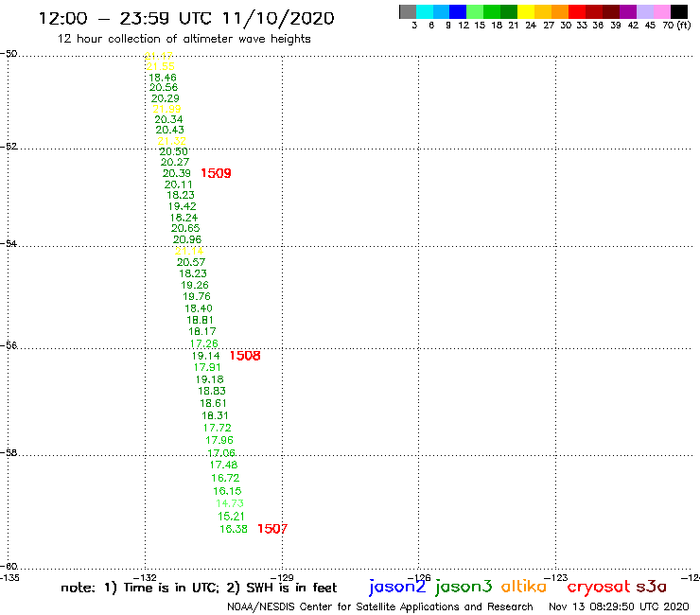Click the wave height value 18.61
This screenshot has height=615, width=700.
click(x=214, y=403)
